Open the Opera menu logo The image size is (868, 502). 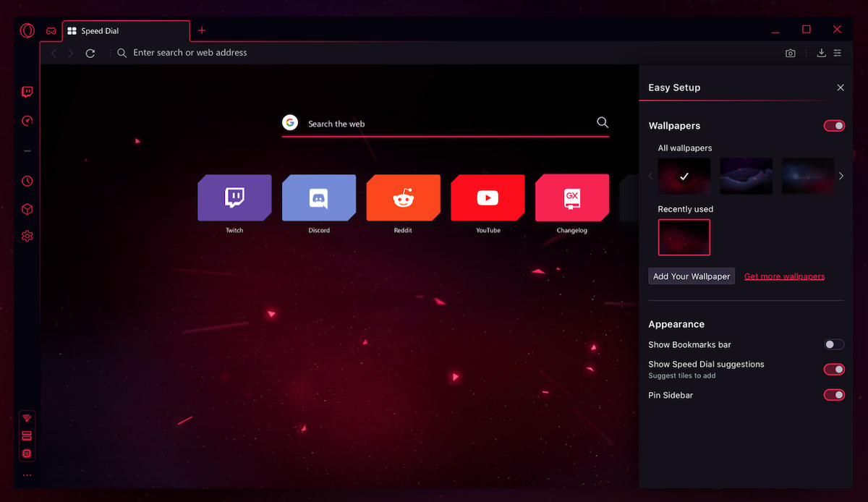(27, 30)
